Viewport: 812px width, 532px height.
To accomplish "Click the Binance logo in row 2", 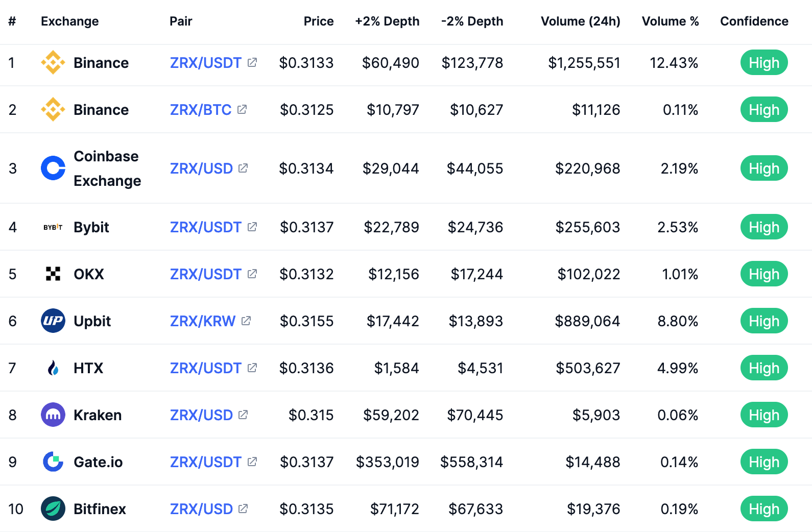I will (53, 109).
